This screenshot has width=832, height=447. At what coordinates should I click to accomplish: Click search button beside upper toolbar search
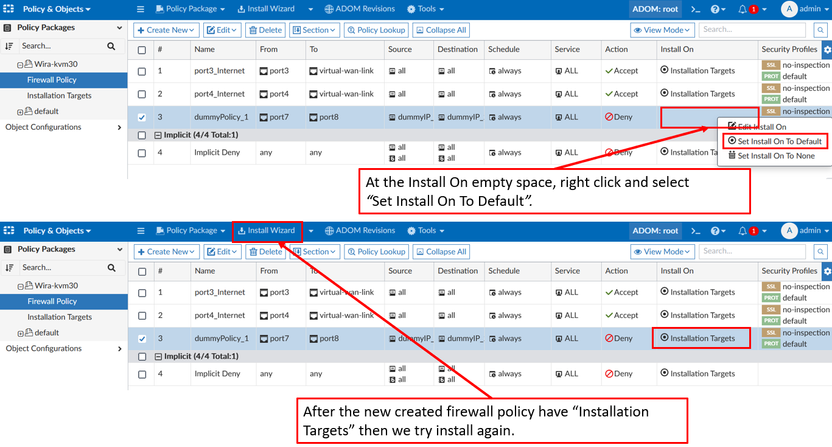820,30
